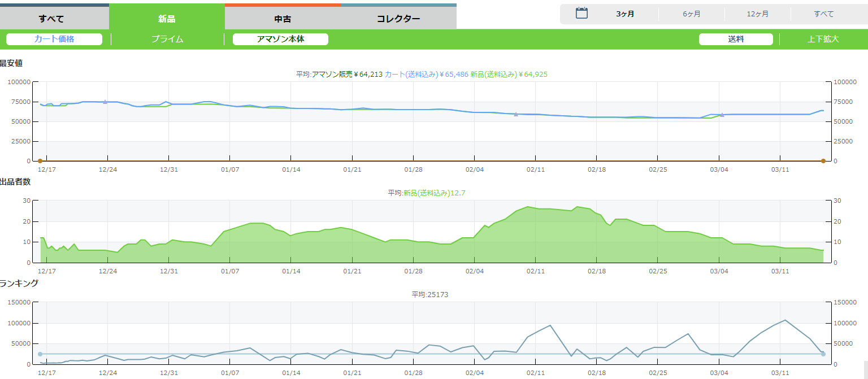Select the 新品 tab
Viewport: 868px width, 379px height.
[x=167, y=19]
